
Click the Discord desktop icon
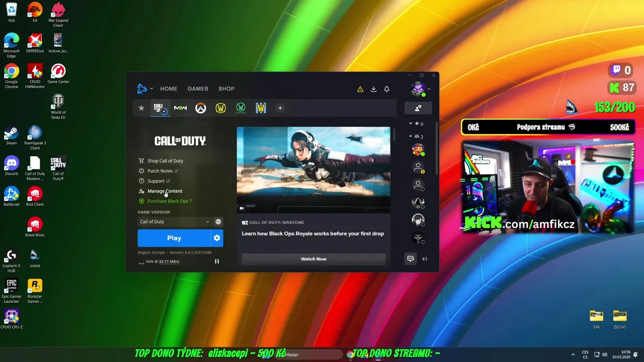[x=12, y=166]
